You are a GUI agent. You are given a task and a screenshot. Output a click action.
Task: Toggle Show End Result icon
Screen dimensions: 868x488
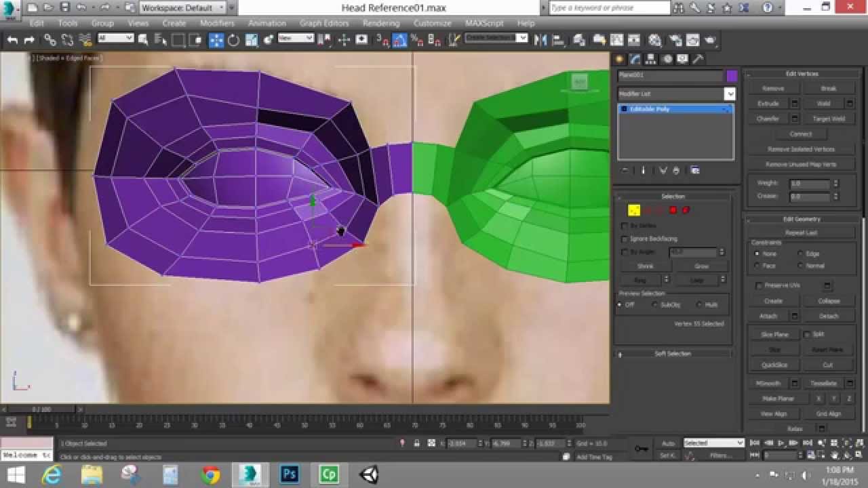tap(644, 170)
